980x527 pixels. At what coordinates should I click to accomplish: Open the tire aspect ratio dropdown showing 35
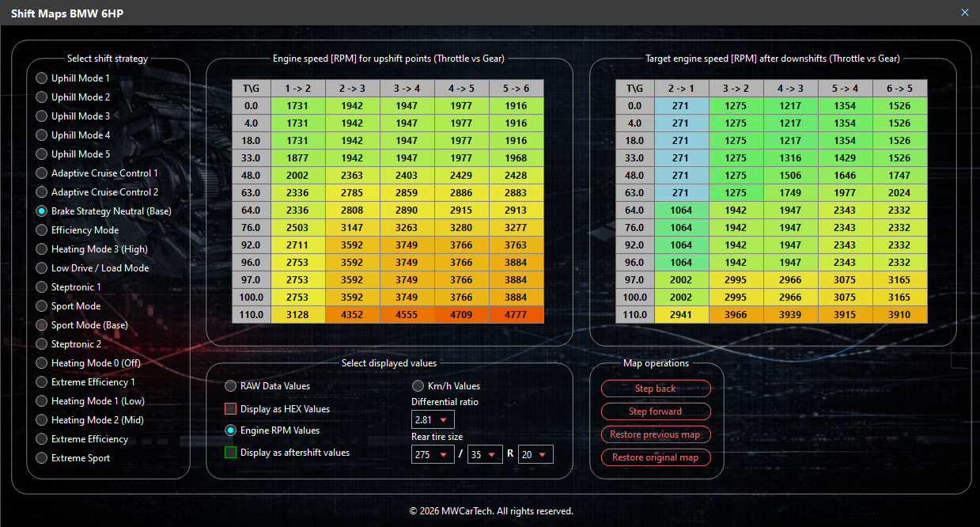[485, 454]
